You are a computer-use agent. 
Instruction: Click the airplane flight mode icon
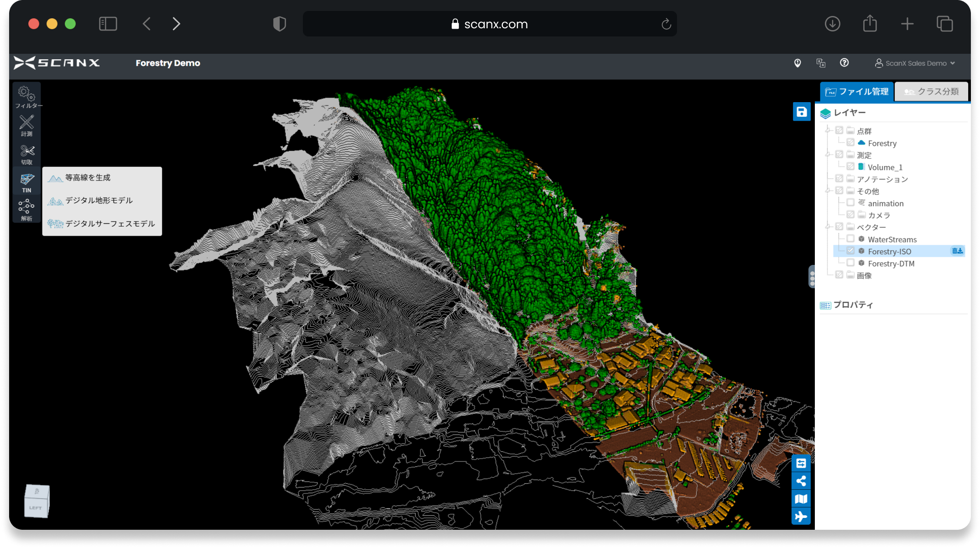pos(801,517)
